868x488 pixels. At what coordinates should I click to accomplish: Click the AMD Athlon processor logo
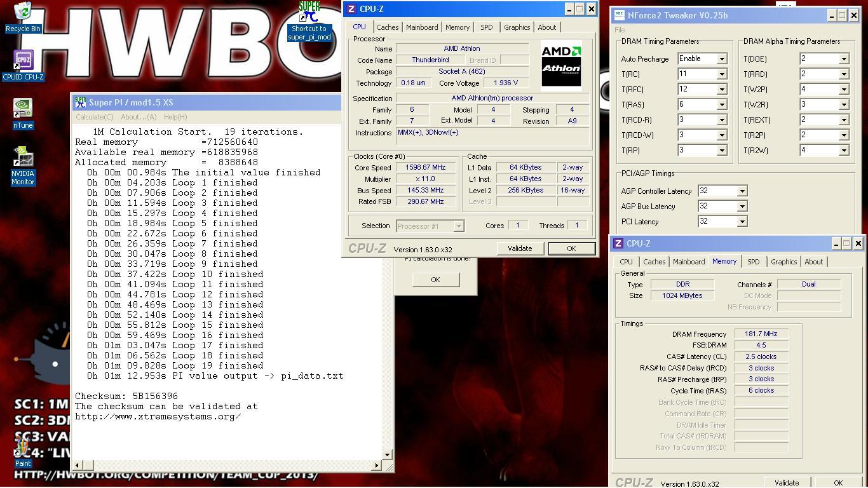[561, 65]
